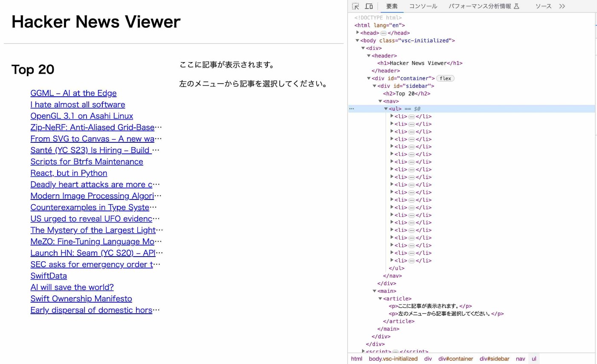
Task: Open Modern Image Processing Algorithms link
Action: tap(96, 196)
